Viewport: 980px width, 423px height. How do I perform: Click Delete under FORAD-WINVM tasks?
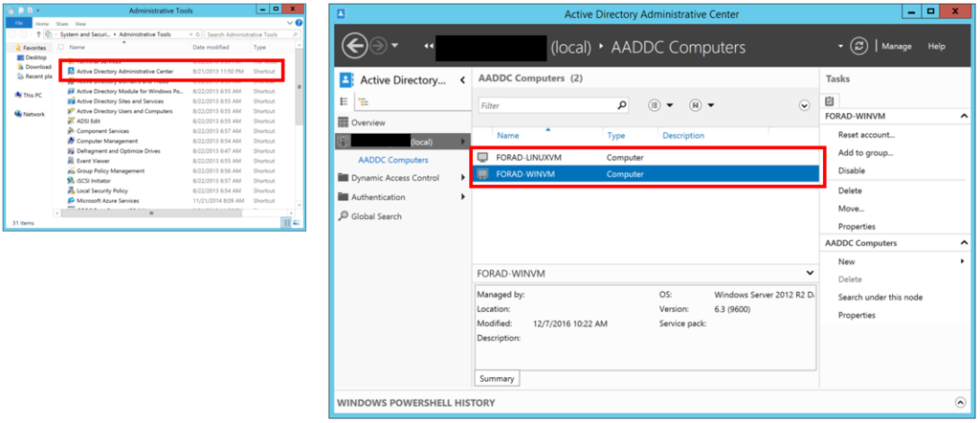pos(850,190)
